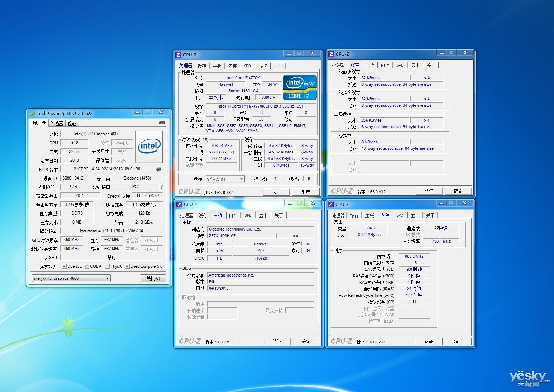554x392 pixels.
Task: Minimize the CPU-Z cache window
Action: point(441,53)
